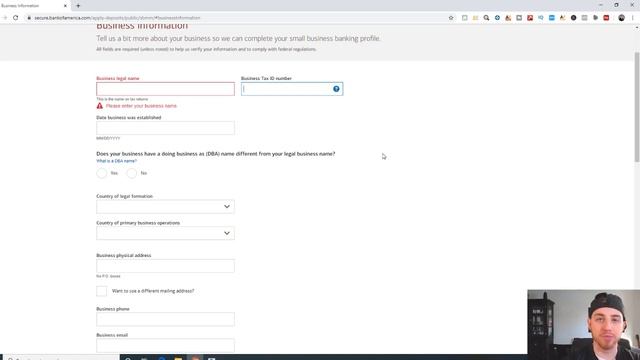Screen dimensions: 640x360
Task: Click the red Adobe Acrobat extension icon
Action: (530, 18)
